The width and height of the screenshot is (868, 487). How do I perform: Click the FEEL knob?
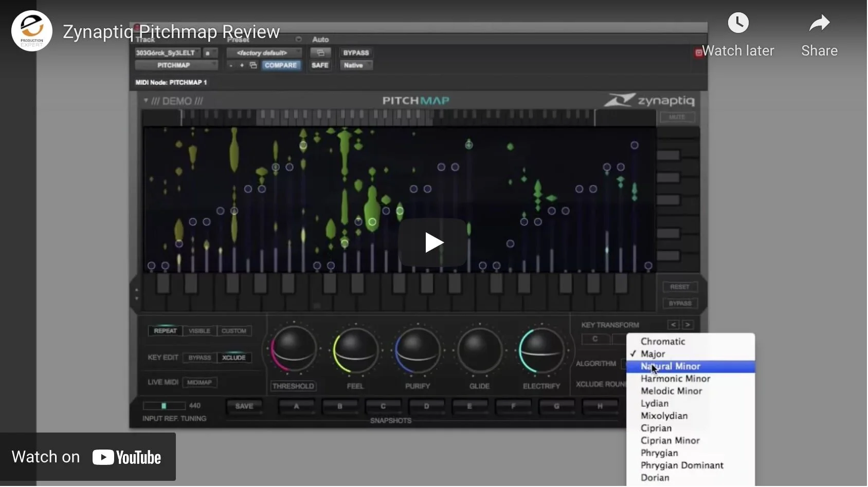coord(355,350)
